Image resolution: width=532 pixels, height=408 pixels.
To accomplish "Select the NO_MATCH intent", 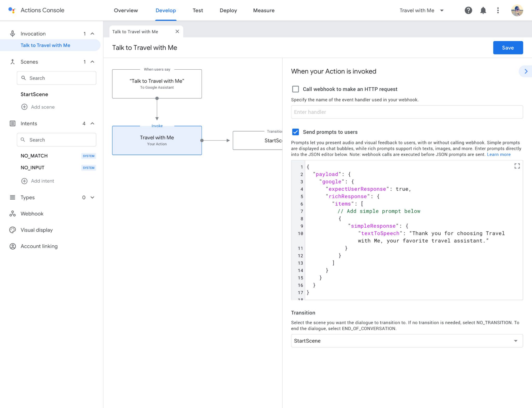I will coord(34,156).
